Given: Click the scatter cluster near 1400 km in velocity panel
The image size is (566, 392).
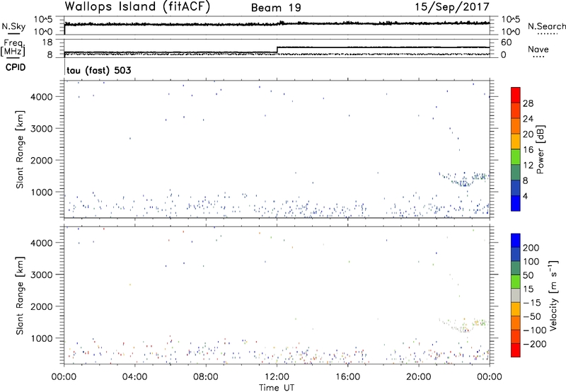Looking at the screenshot, I should point(464,325).
